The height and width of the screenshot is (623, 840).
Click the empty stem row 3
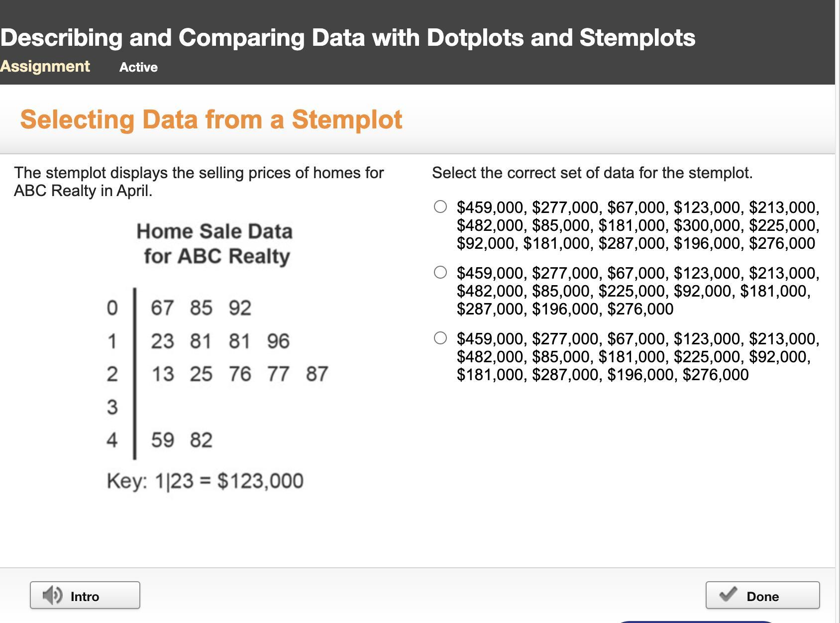(112, 407)
